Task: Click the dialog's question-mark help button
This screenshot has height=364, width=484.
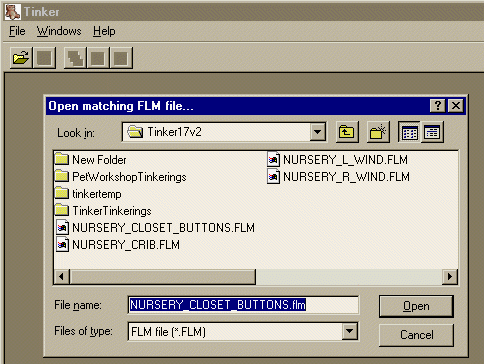Action: (438, 106)
